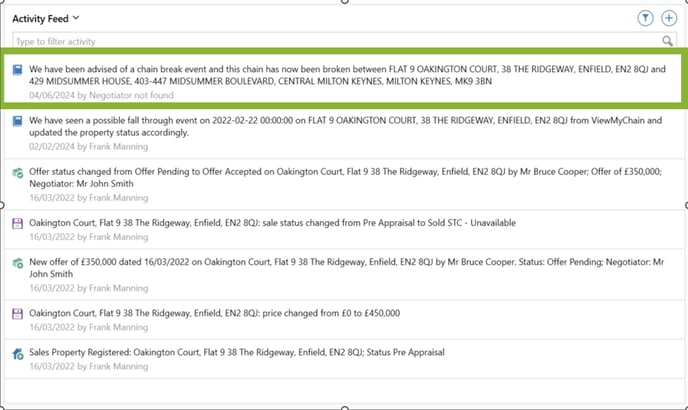The height and width of the screenshot is (410, 688).
Task: Click the Sales Property Registered house icon
Action: coord(17,353)
